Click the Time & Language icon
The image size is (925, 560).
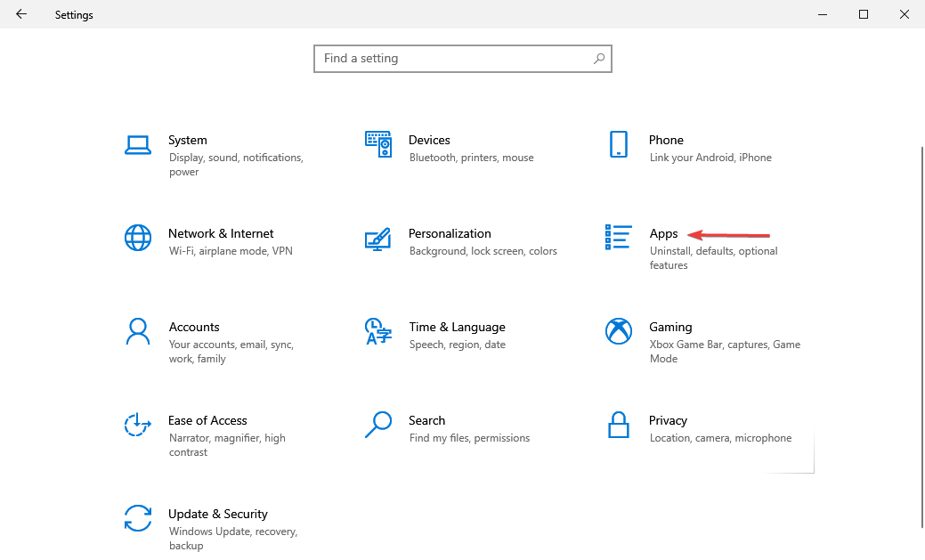click(x=377, y=331)
